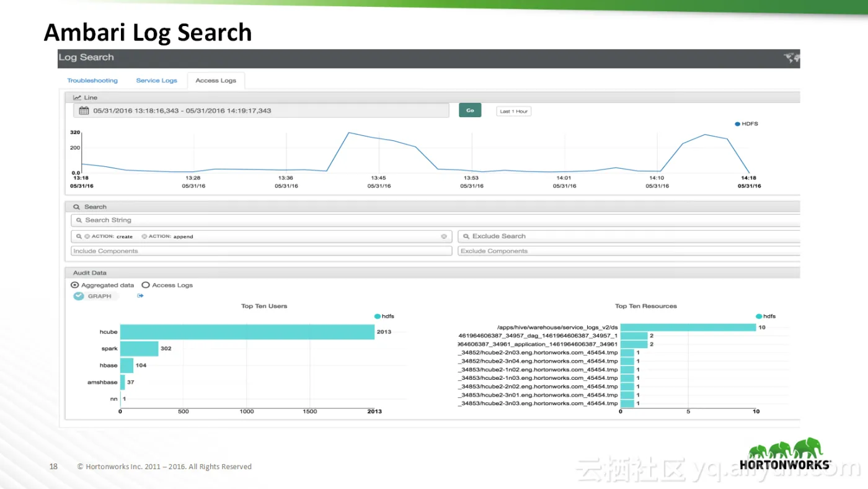Viewport: 868px width, 489px height.
Task: Open the calendar date range picker icon
Action: pos(84,110)
